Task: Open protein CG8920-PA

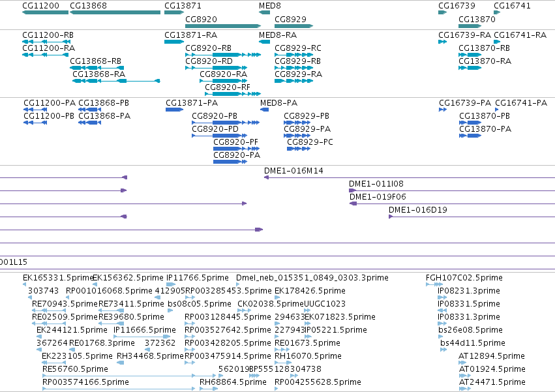Action: 237,155
